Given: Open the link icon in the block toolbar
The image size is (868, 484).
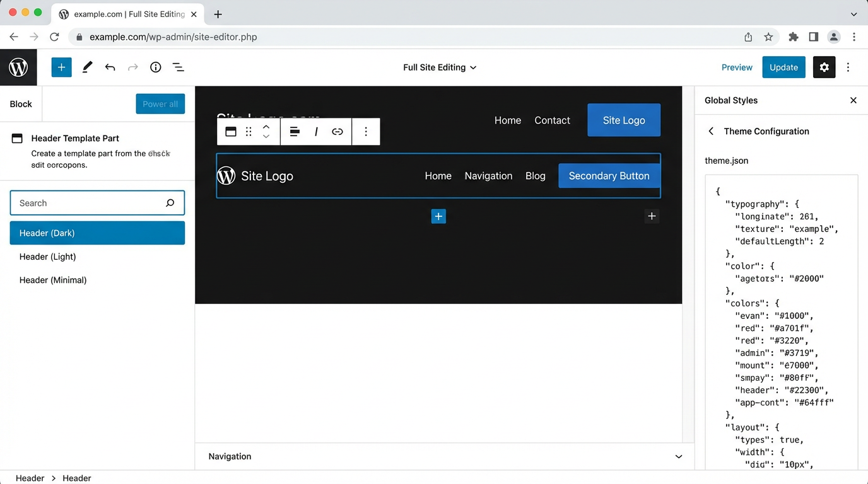Looking at the screenshot, I should click(x=337, y=131).
